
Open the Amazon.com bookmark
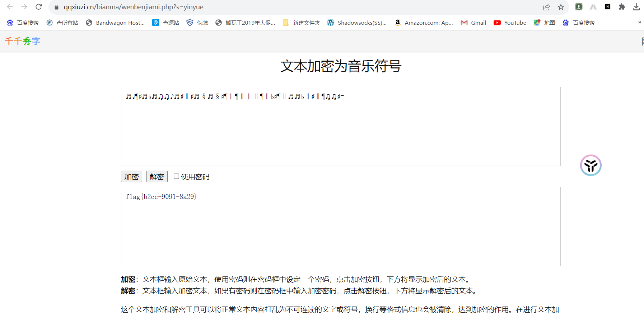tap(424, 23)
